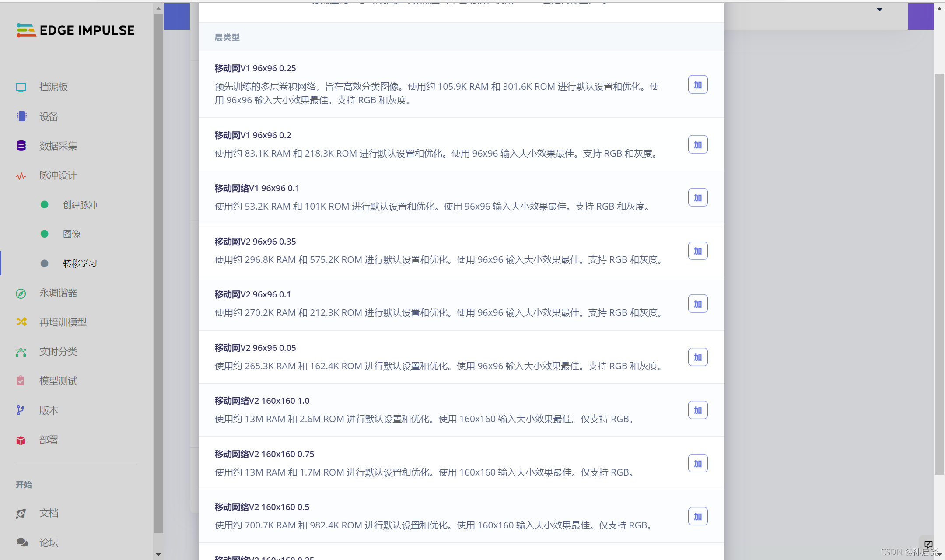This screenshot has width=945, height=560.
Task: Select the 创建脉冲 sidebar entry
Action: 80,205
